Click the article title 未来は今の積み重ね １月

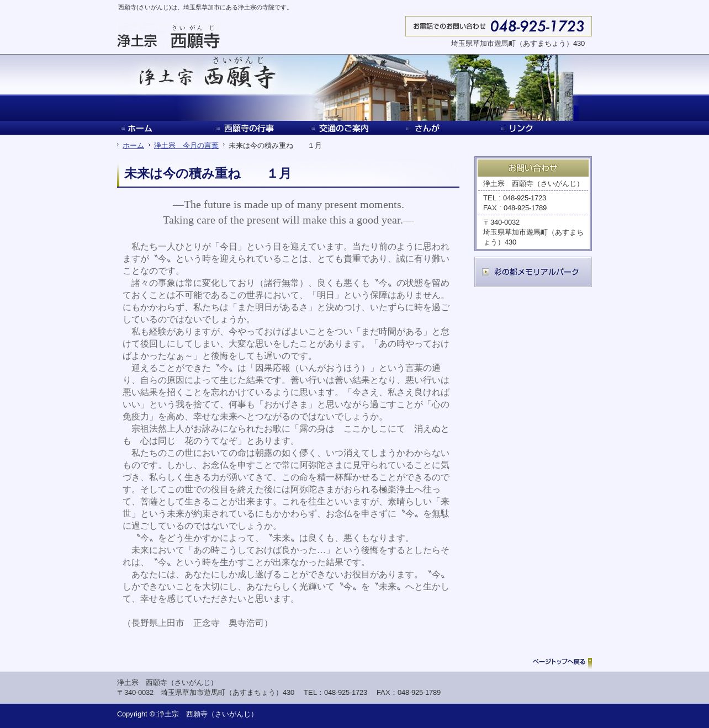tap(208, 174)
